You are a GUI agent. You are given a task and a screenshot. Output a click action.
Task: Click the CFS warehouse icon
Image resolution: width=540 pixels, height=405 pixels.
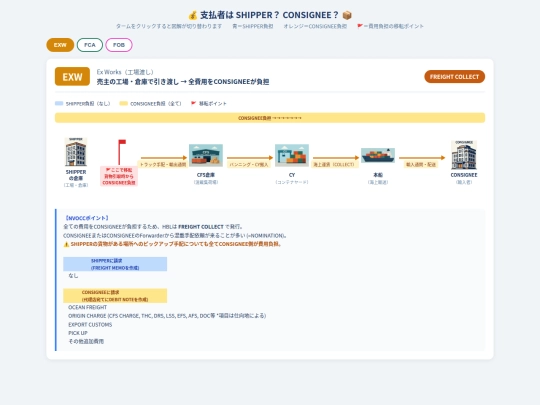click(x=206, y=155)
